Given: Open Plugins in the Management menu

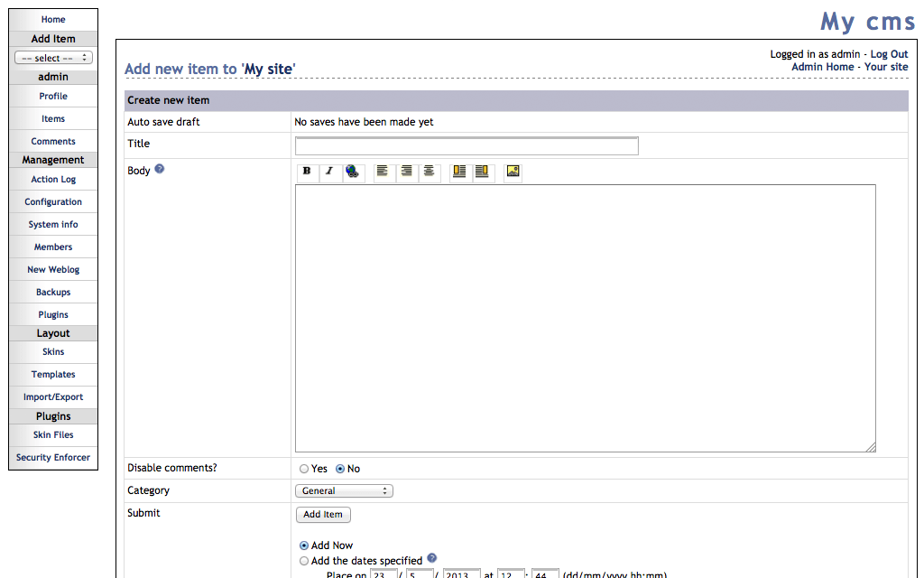Looking at the screenshot, I should (53, 315).
